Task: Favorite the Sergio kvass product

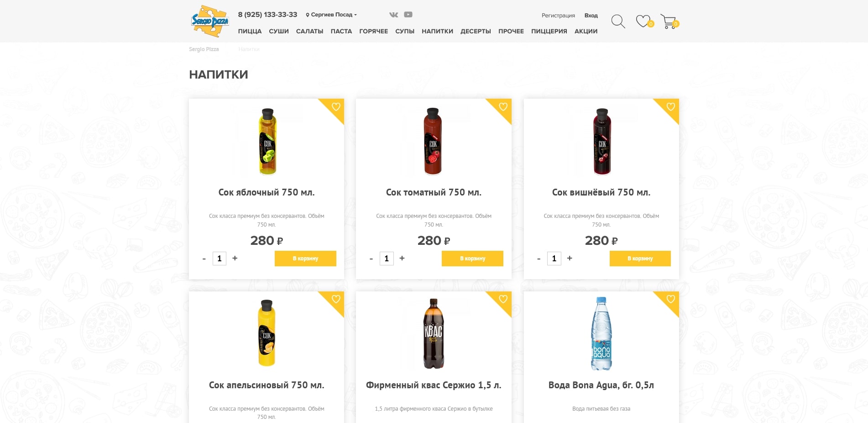Action: (503, 299)
